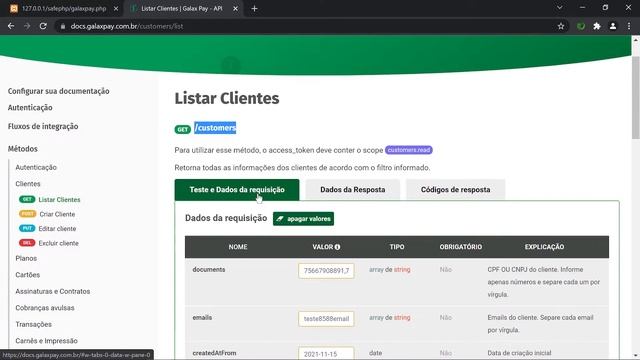The height and width of the screenshot is (360, 640).
Task: Switch to the Dados da Resposta tab
Action: pyautogui.click(x=353, y=190)
